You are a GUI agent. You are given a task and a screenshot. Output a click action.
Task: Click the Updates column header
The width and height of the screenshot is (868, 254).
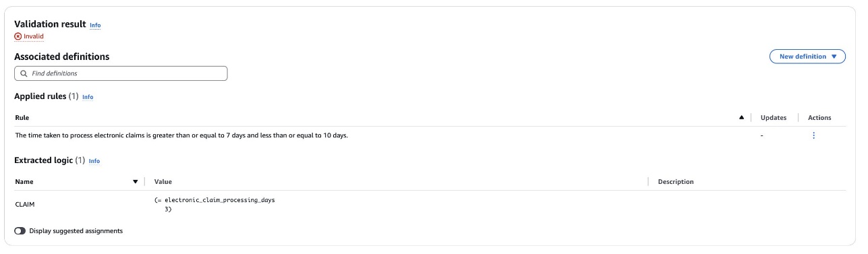774,118
